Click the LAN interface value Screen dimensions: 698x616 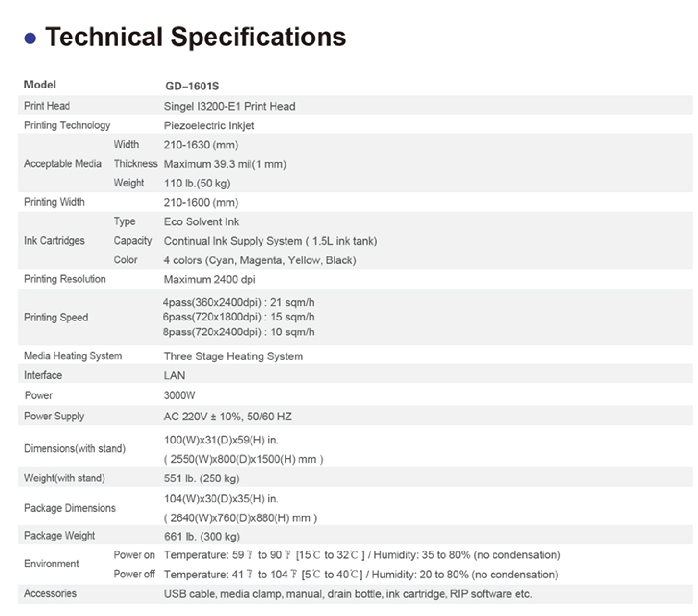pyautogui.click(x=174, y=375)
